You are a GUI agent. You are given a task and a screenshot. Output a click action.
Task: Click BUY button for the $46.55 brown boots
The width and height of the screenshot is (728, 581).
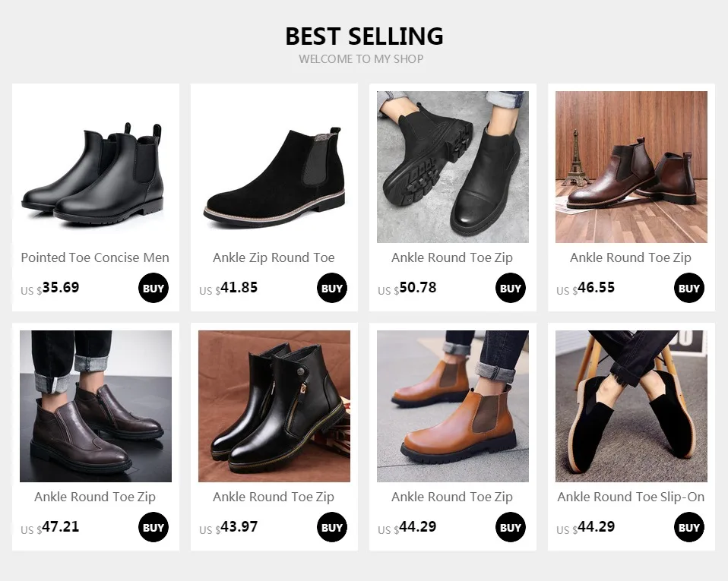tap(689, 288)
